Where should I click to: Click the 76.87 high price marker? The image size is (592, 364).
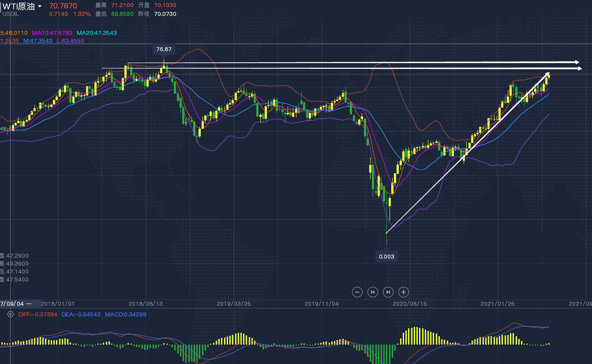164,49
